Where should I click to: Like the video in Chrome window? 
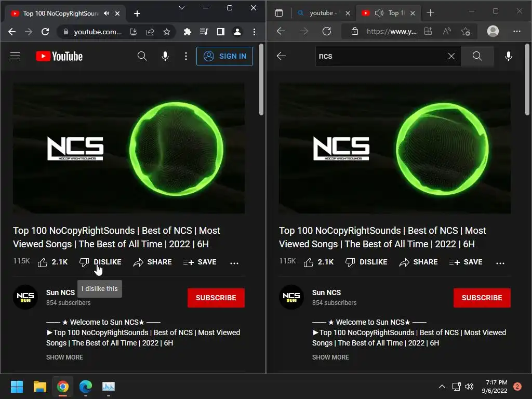(52, 262)
